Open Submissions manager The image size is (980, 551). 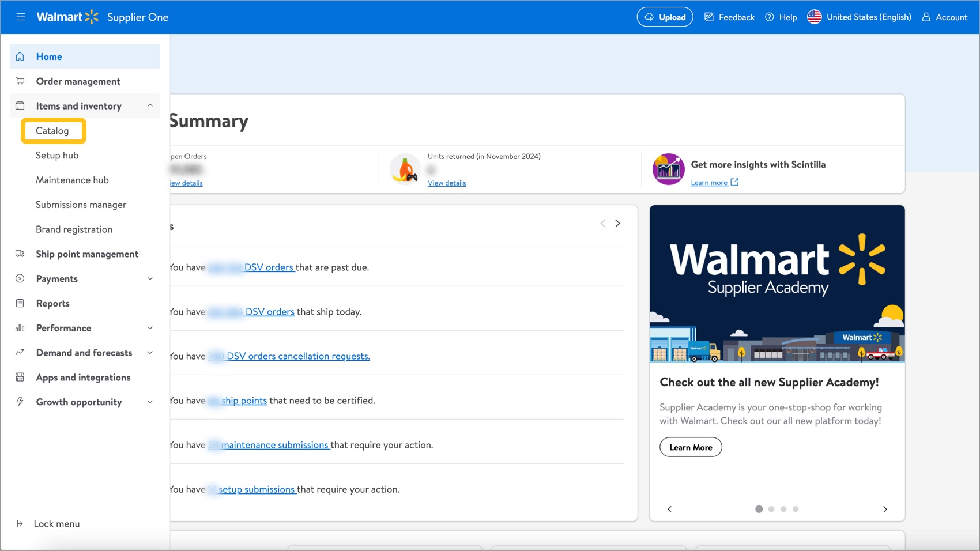point(81,205)
